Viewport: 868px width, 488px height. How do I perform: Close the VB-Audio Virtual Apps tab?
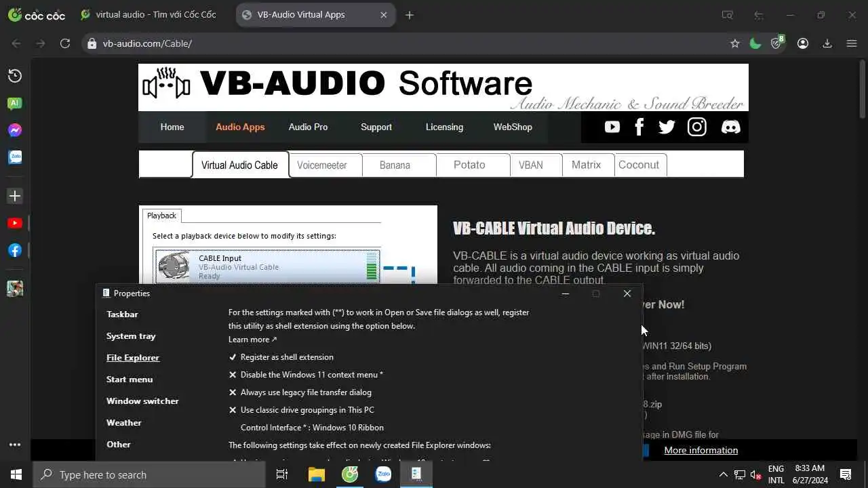pos(384,15)
